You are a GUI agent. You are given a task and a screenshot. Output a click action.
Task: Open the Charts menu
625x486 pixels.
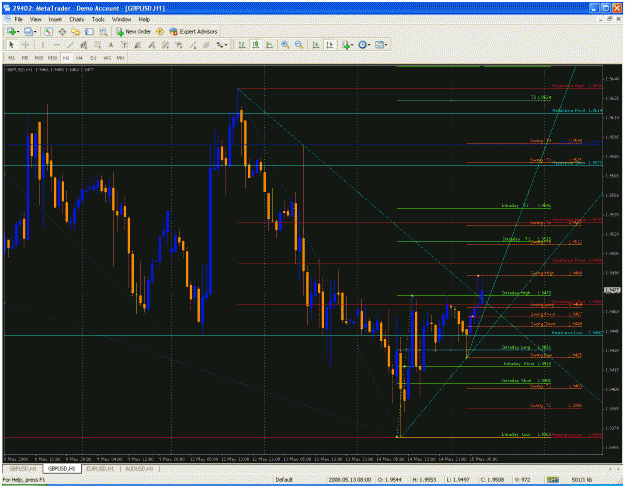click(x=77, y=19)
